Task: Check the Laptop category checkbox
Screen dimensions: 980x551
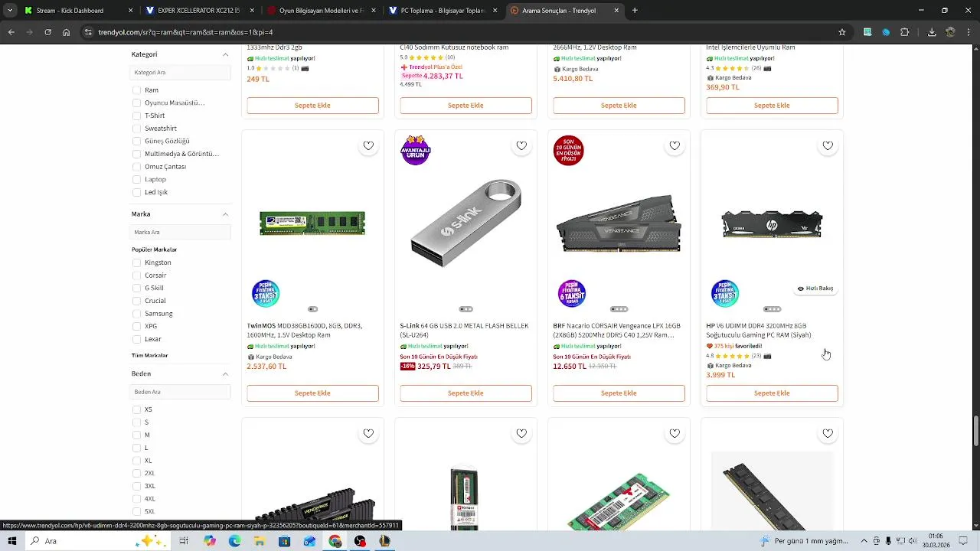Action: (x=136, y=180)
